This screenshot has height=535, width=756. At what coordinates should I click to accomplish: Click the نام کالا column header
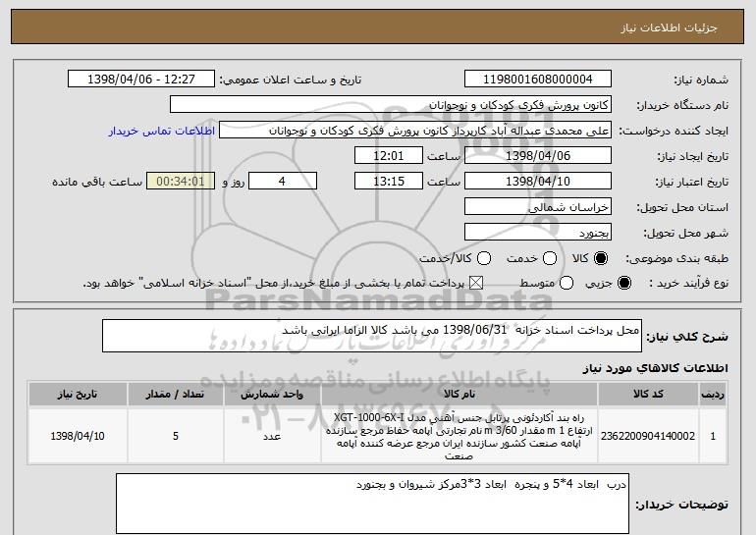click(459, 395)
